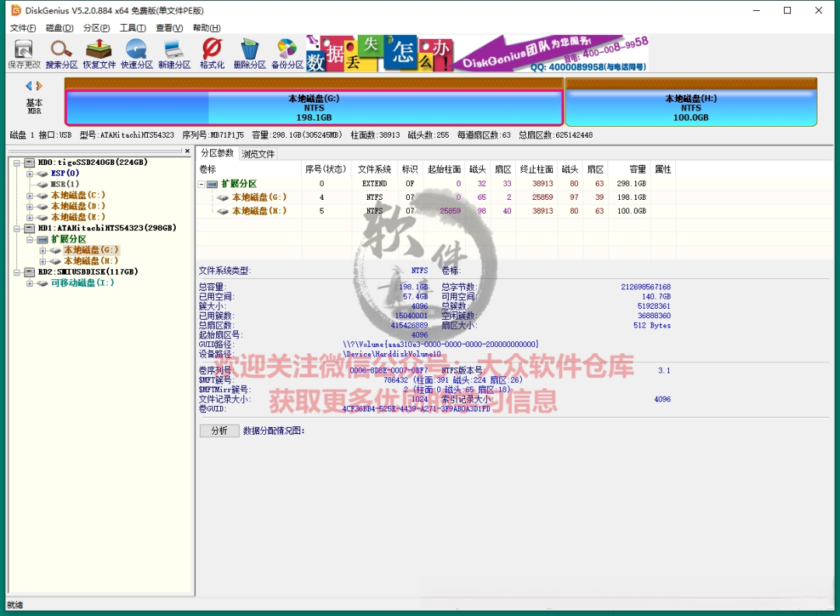Collapse the RD2:SMIUSBDISK tree node
Image resolution: width=840 pixels, height=616 pixels.
[16, 272]
